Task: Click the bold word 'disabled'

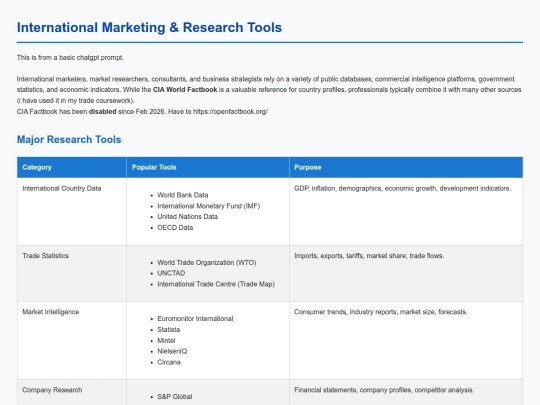Action: tap(103, 112)
